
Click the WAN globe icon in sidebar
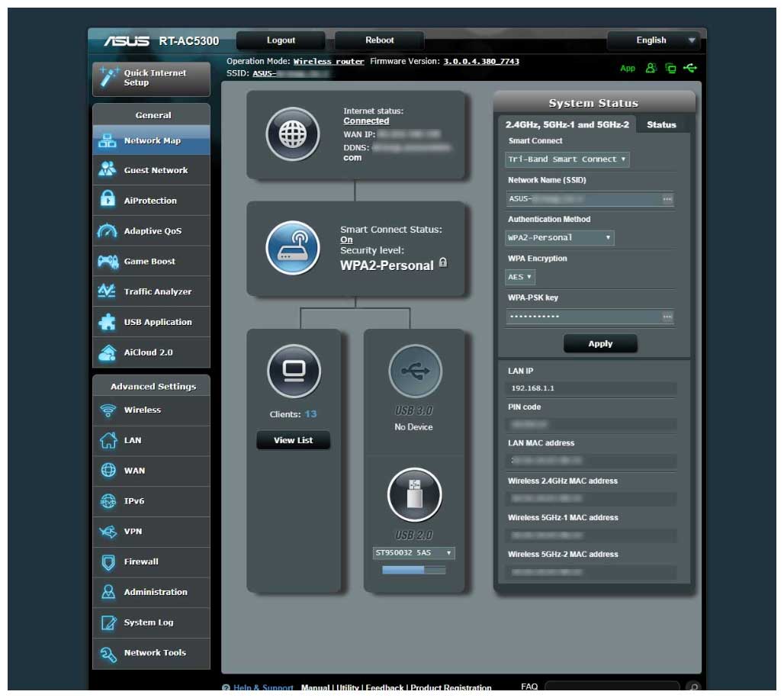pos(108,470)
